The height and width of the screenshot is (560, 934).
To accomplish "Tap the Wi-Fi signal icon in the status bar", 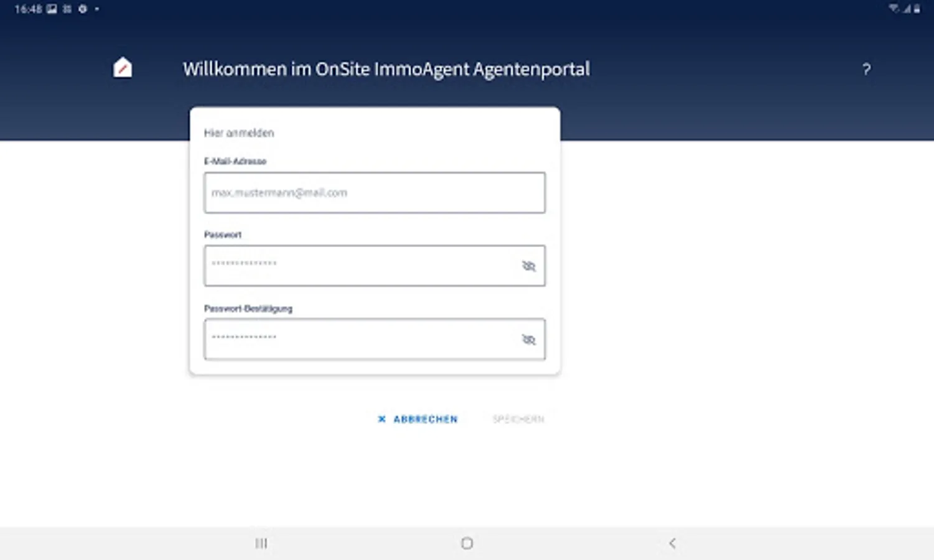I will 894,9.
